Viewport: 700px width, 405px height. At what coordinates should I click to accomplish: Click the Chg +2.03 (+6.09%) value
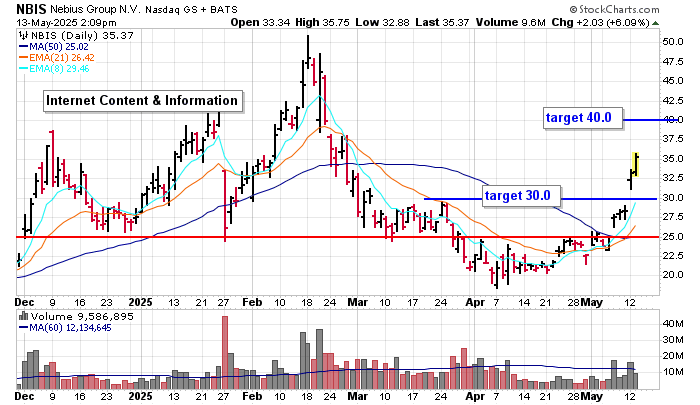pyautogui.click(x=600, y=22)
